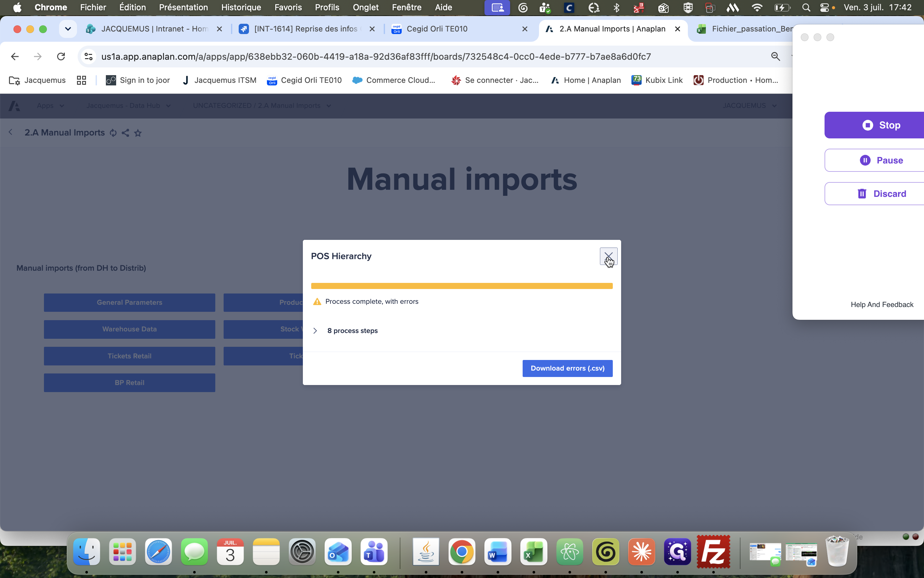
Task: Open Safari from the dock
Action: point(158,552)
